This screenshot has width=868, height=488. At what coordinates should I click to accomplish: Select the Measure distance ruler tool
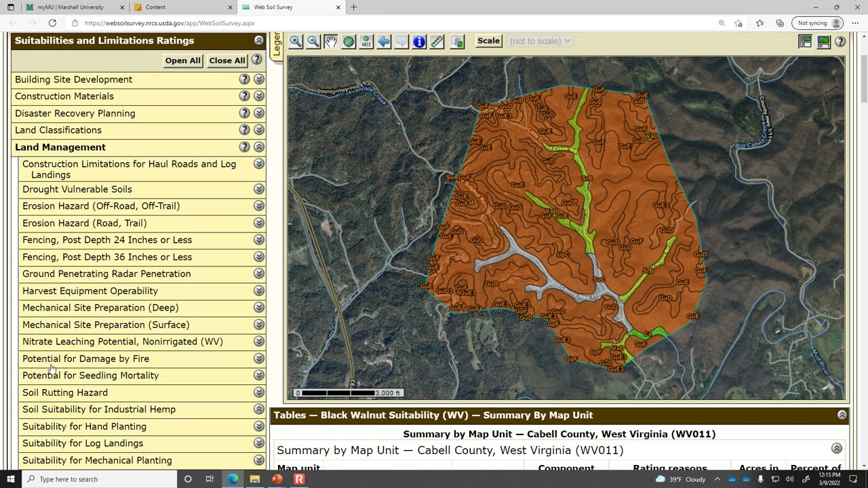tap(437, 41)
